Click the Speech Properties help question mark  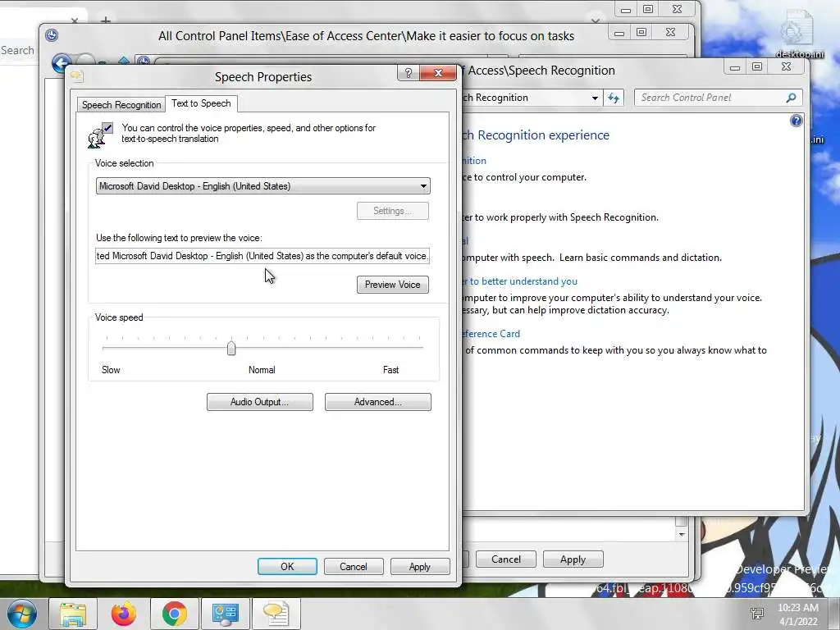pyautogui.click(x=409, y=73)
